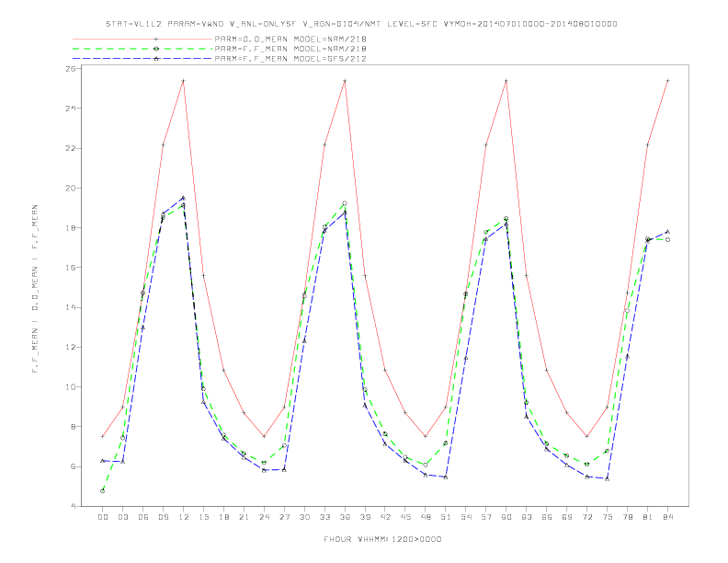Click x-axis tick label 06
Viewport: 728px width, 563px height.
[143, 517]
